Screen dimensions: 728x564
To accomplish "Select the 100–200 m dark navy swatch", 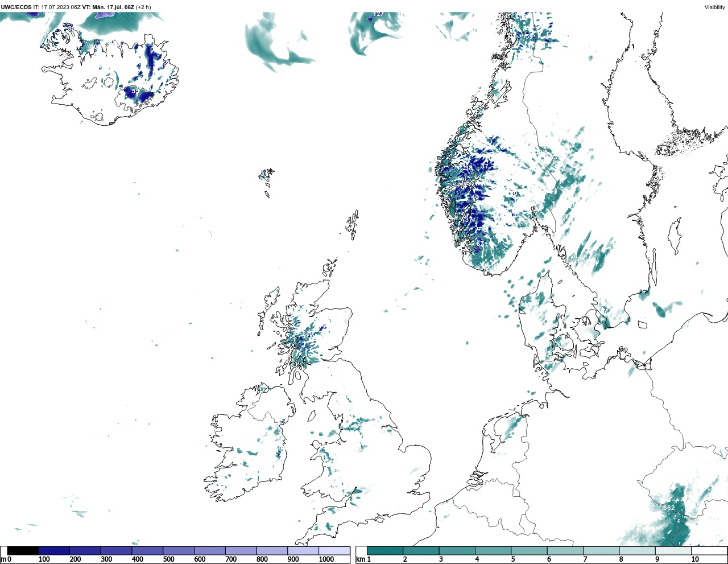I will [54, 550].
